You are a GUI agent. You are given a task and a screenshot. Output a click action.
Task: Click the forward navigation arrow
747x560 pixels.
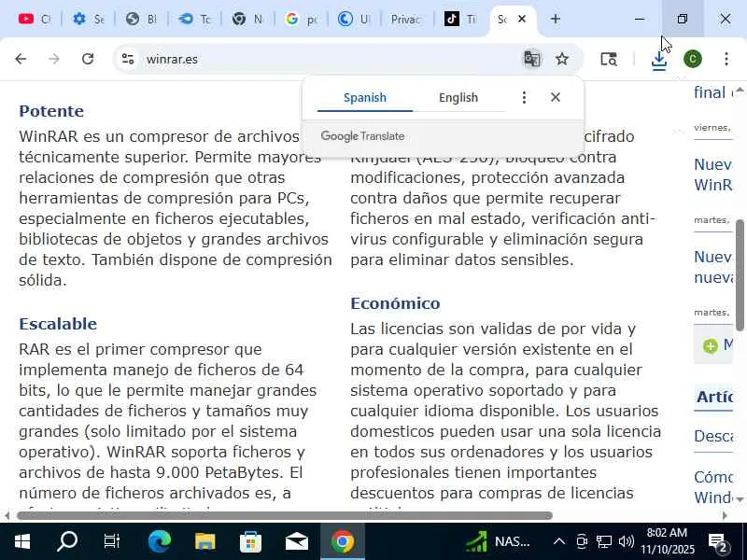(x=54, y=59)
